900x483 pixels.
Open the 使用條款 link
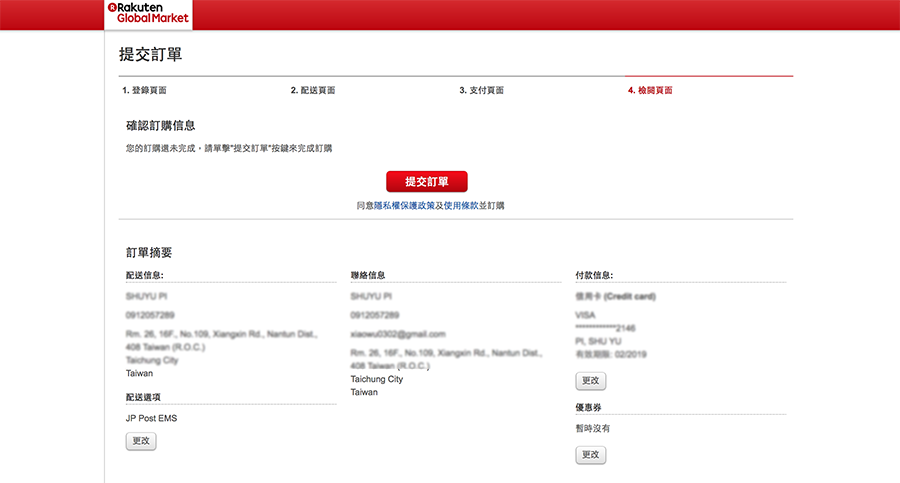[462, 205]
